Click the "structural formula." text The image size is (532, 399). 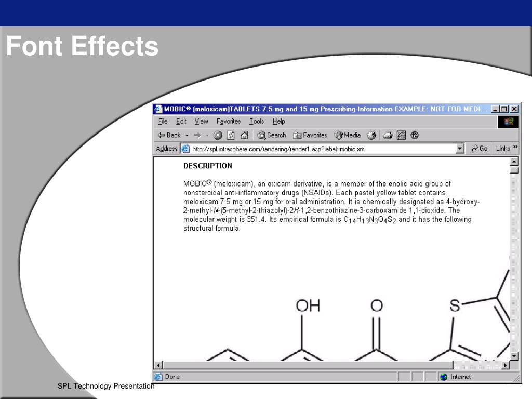point(212,229)
